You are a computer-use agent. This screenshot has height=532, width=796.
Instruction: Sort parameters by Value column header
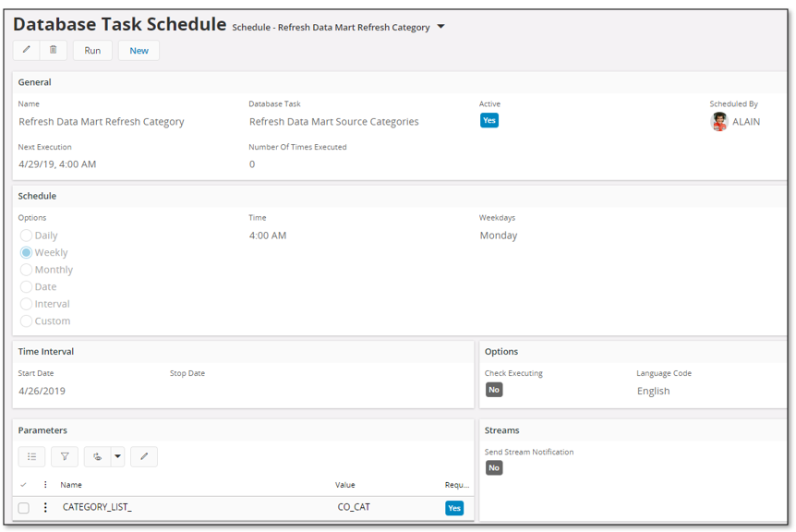[345, 485]
